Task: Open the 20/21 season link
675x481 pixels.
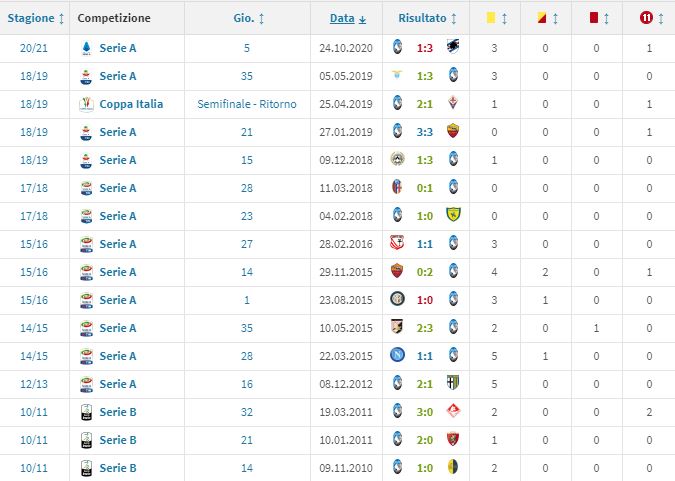Action: (32, 48)
